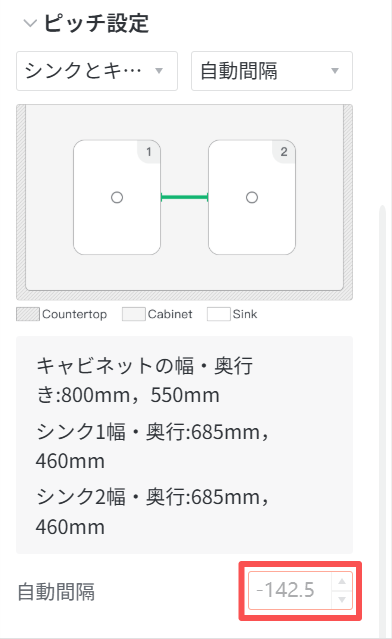Click the Sink legend swatch
The height and width of the screenshot is (639, 392).
click(x=218, y=314)
